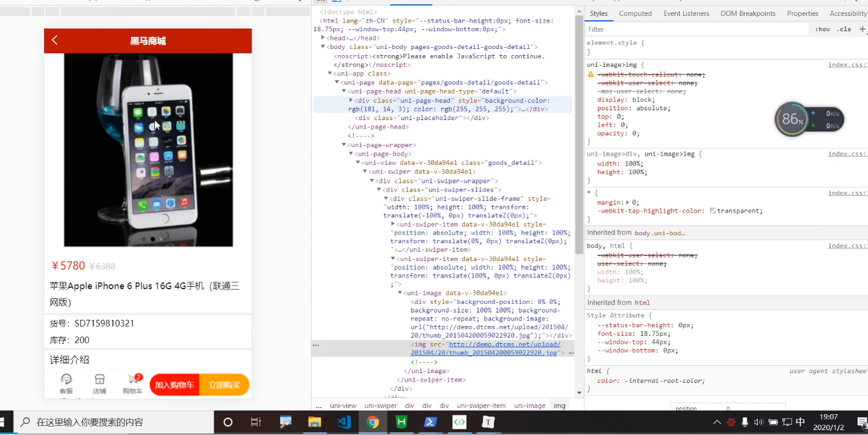The width and height of the screenshot is (868, 435).
Task: Open index.css link for uni-image>img rule
Action: (x=848, y=64)
